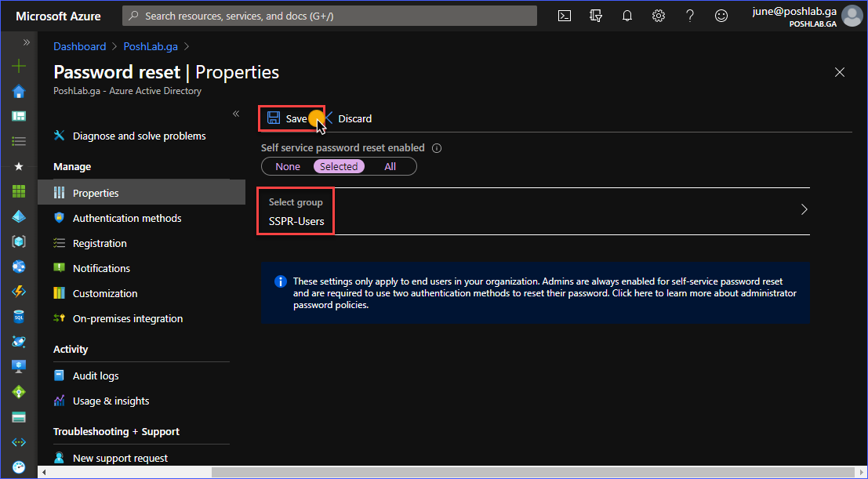
Task: Open All services list icon
Action: (19, 141)
